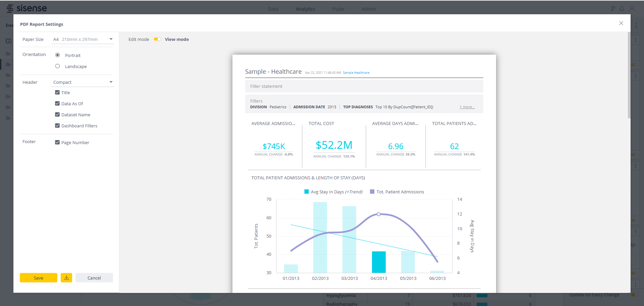
Task: Toggle the Edit mode / View mode switch
Action: [157, 39]
